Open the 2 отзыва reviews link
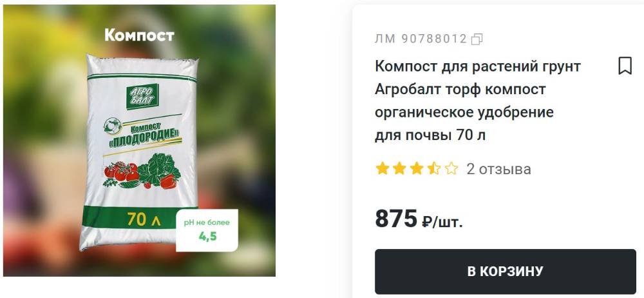This screenshot has height=298, width=644. pos(498,169)
